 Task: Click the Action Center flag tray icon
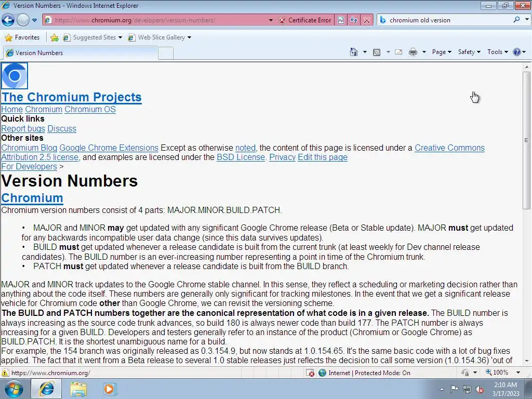click(454, 389)
